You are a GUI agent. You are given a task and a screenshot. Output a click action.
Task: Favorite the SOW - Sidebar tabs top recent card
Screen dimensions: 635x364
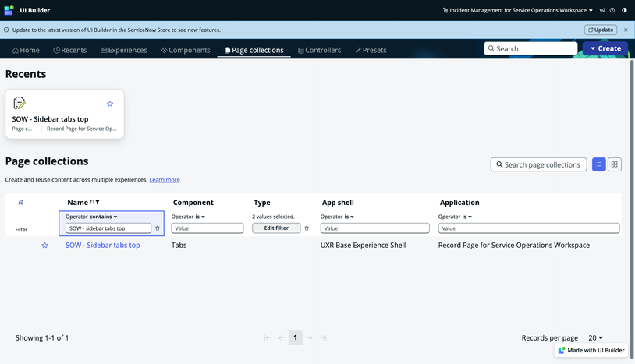click(110, 104)
